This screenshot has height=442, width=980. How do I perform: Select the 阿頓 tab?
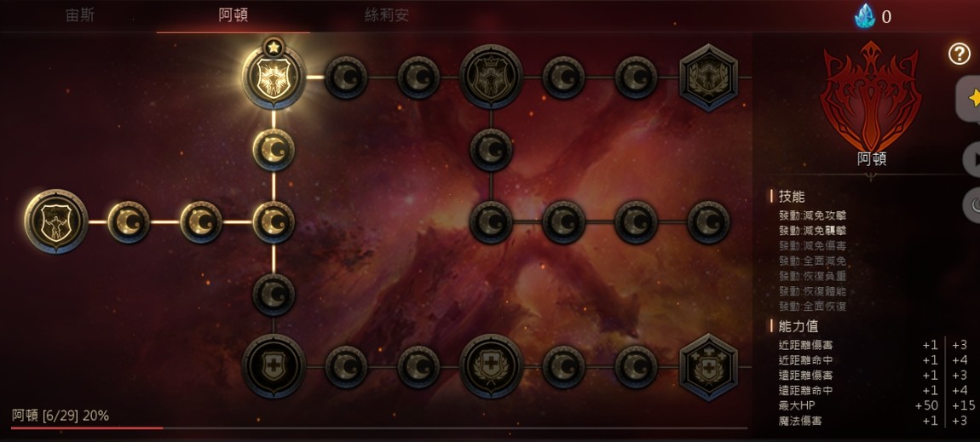[233, 15]
